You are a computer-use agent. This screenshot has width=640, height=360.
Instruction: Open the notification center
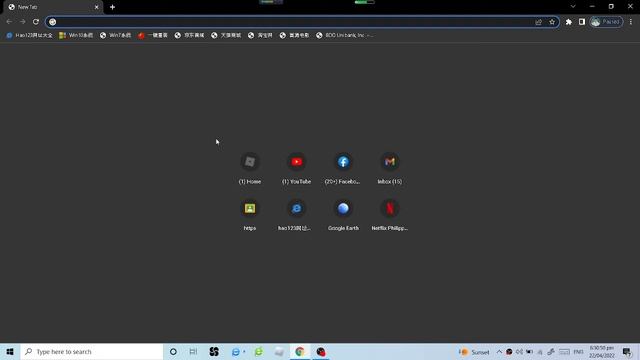pos(627,351)
